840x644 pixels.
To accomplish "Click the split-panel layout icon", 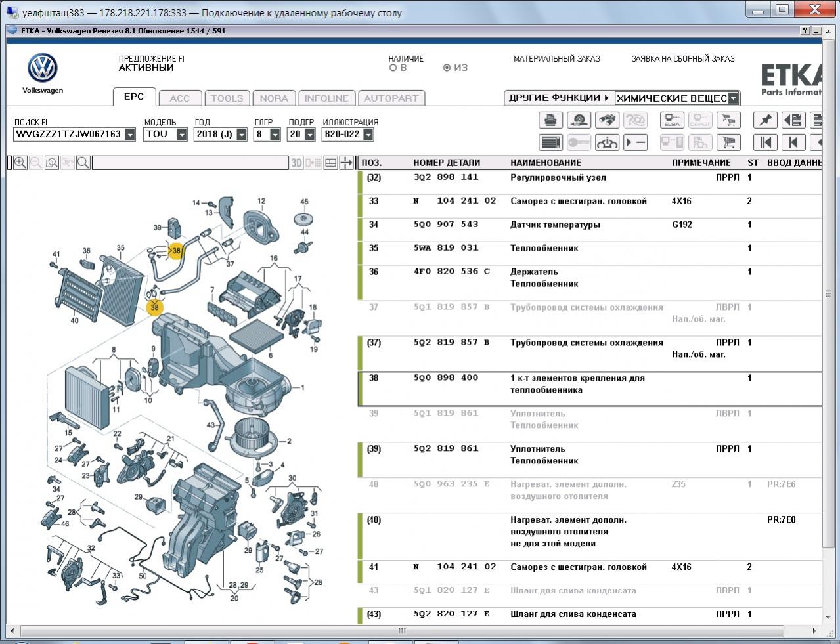I will pyautogui.click(x=331, y=163).
